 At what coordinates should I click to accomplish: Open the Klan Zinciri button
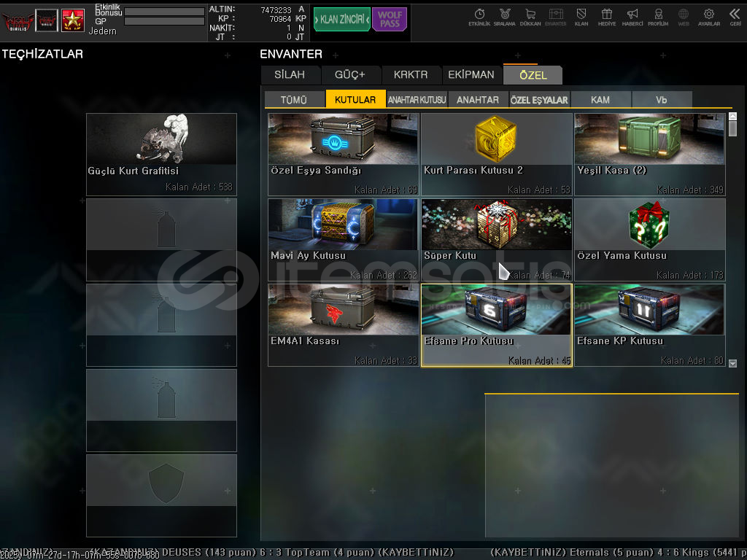click(x=342, y=19)
